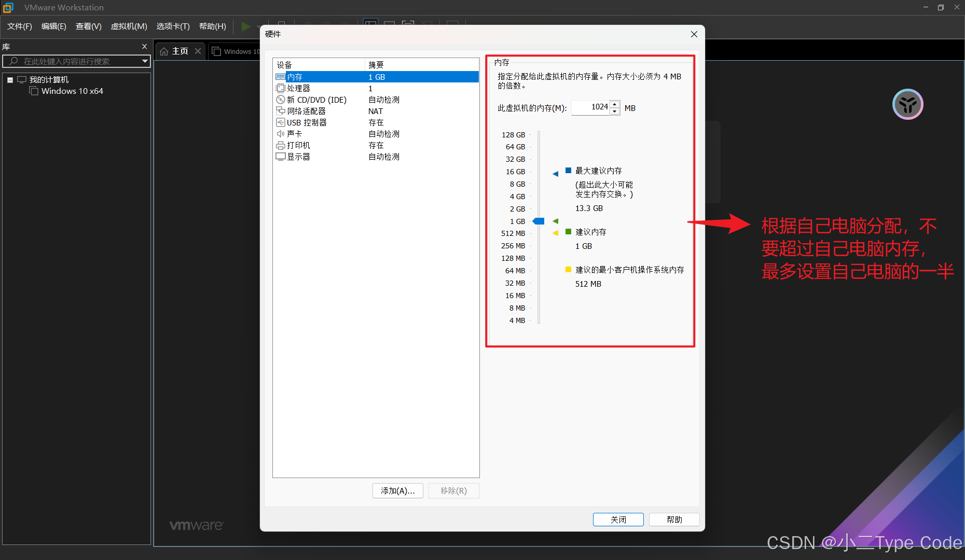
Task: Open the library search dropdown arrow
Action: (145, 61)
